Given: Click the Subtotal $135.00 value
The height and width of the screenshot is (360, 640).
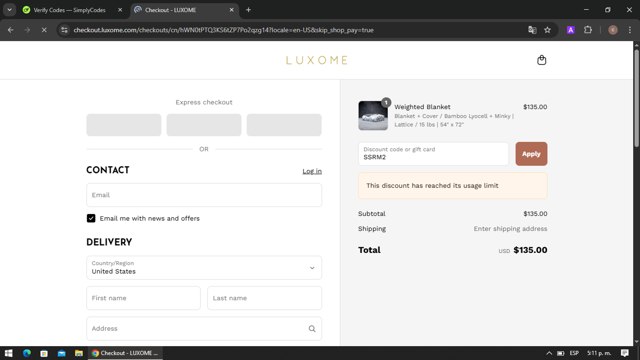Looking at the screenshot, I should 535,213.
